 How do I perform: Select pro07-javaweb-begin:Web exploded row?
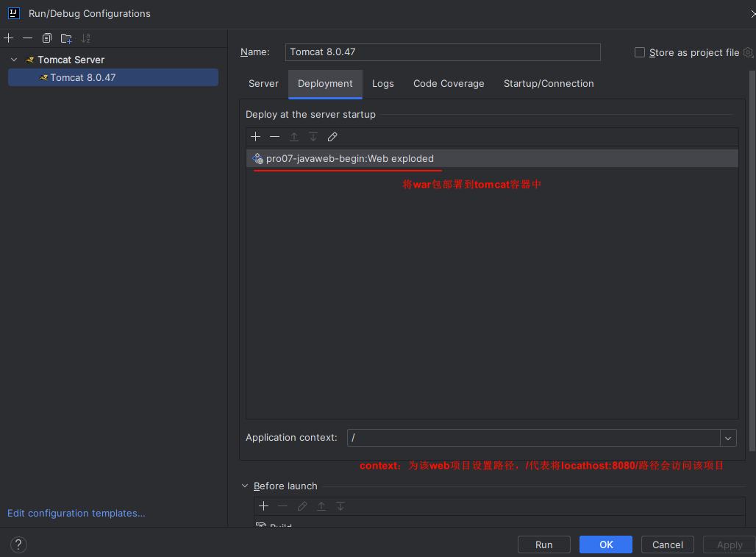(492, 158)
